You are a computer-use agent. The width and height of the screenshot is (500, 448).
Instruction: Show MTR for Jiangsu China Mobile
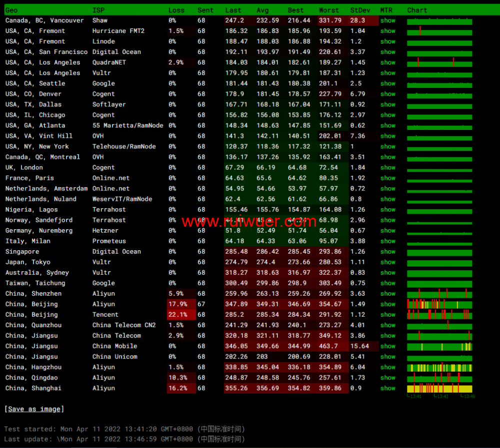pyautogui.click(x=387, y=346)
